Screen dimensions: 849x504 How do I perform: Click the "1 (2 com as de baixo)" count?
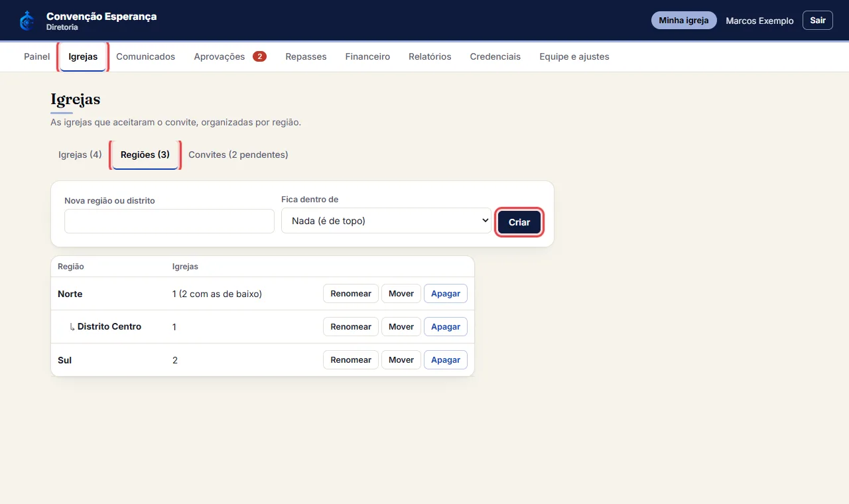coord(217,294)
